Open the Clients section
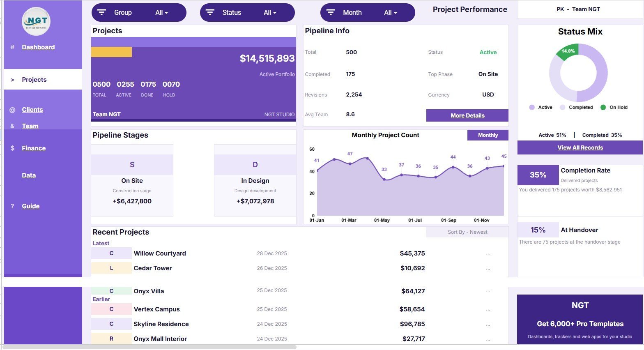 [x=32, y=110]
